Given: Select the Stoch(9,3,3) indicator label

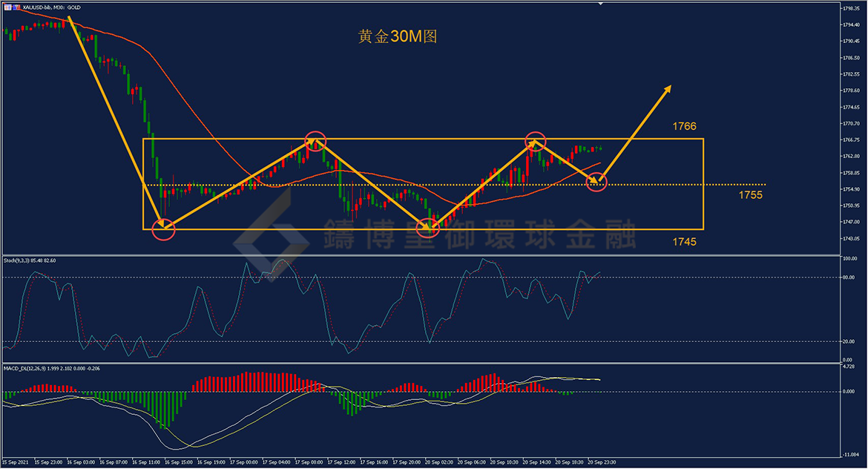Looking at the screenshot, I should point(31,260).
